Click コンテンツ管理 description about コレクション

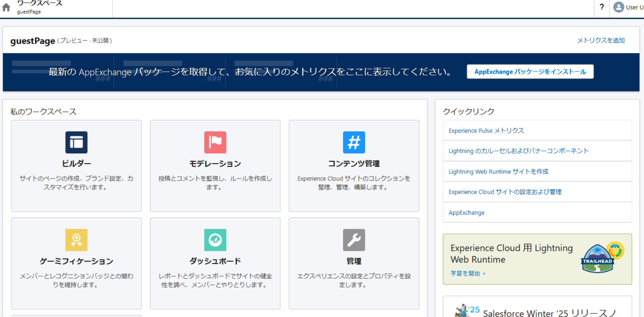point(354,183)
